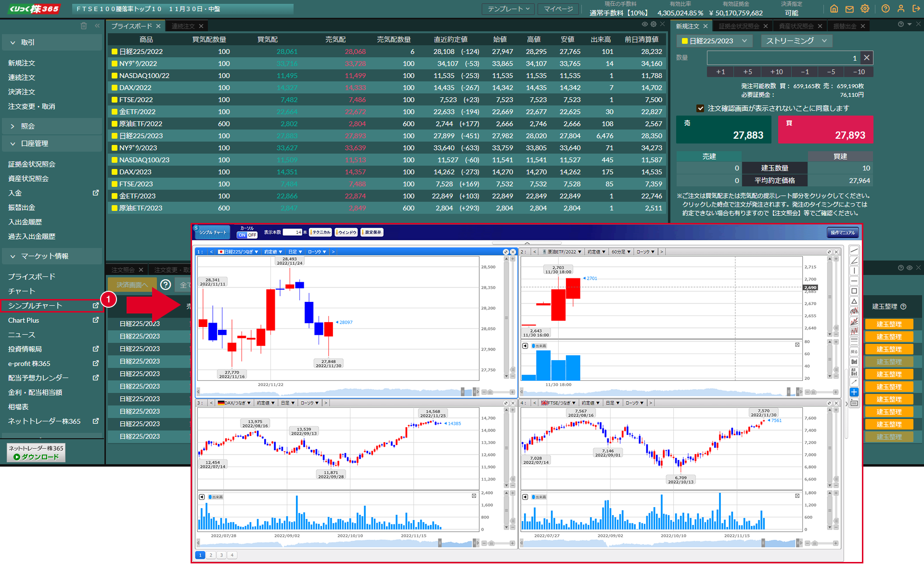Open 60分足 timeframe dropdown in chart 2
Screen dimensions: 924x587
[x=621, y=252]
